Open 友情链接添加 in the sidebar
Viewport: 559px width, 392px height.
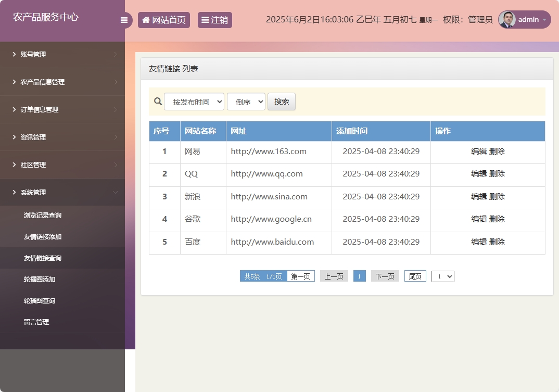point(43,237)
